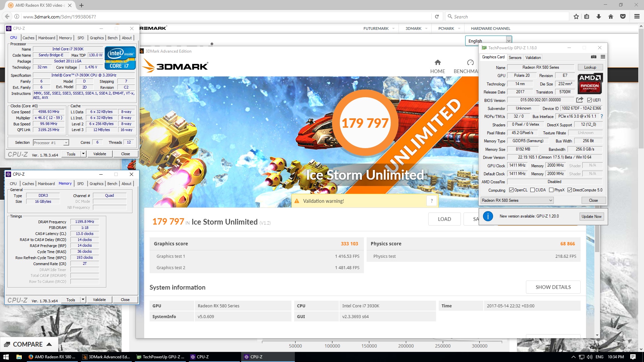Click the AMD Radeon logo in GPU-Z
Screen dimensions: 644x362
(590, 83)
